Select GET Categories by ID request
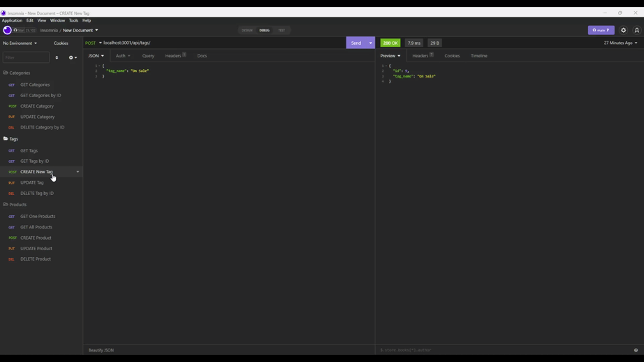 [x=41, y=95]
